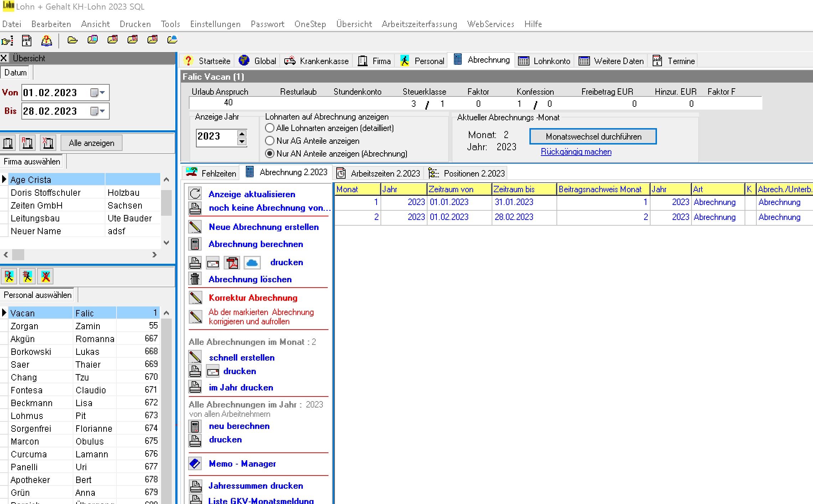Click the Monatswechsel durchführen button

593,136
